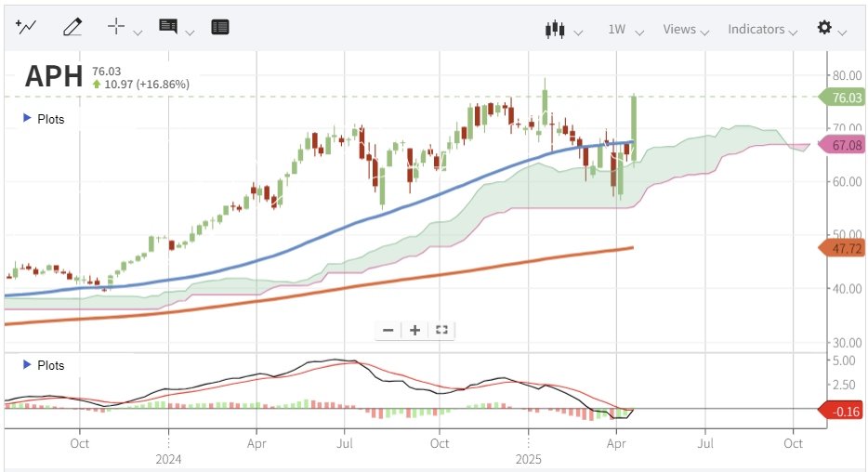Viewport: 868px width, 472px height.
Task: Click the annotation comment icon
Action: pyautogui.click(x=167, y=26)
